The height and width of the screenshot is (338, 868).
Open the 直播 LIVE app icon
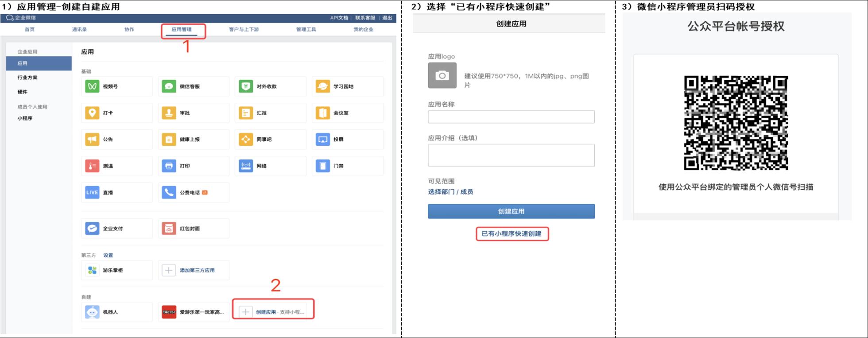(x=92, y=192)
